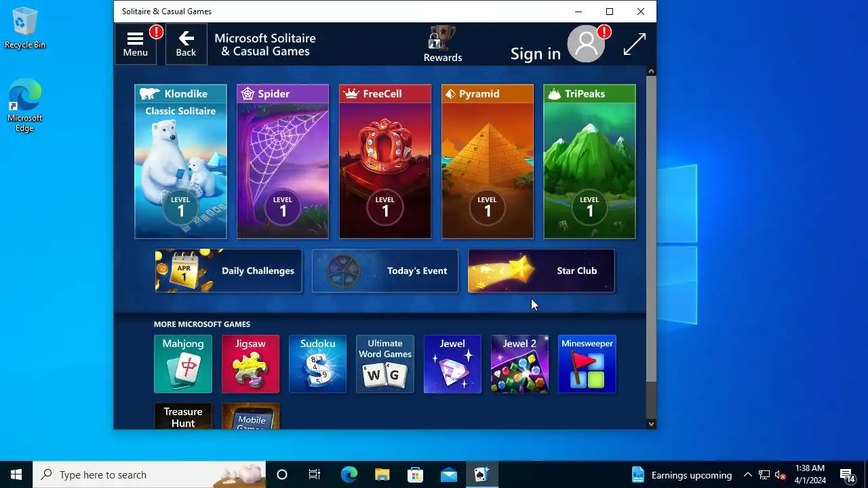This screenshot has width=868, height=488.
Task: Open Mail app from taskbar
Action: pos(448,474)
